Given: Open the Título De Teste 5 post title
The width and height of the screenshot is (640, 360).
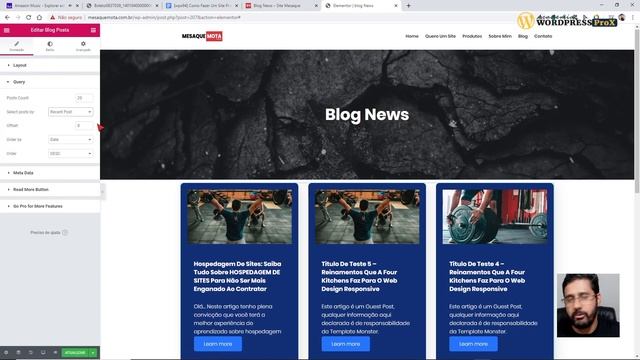Looking at the screenshot, I should pyautogui.click(x=360, y=276).
